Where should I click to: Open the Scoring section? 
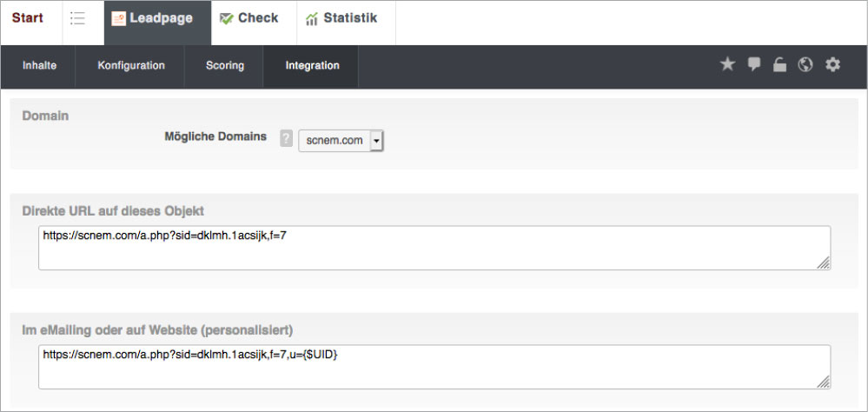tap(225, 66)
